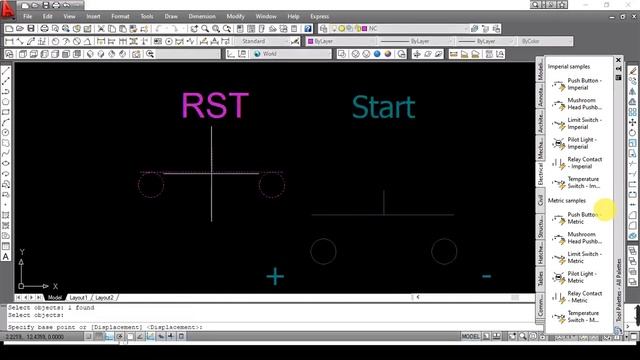
Task: Select the Multiline Text A tool
Action: [x=6, y=256]
